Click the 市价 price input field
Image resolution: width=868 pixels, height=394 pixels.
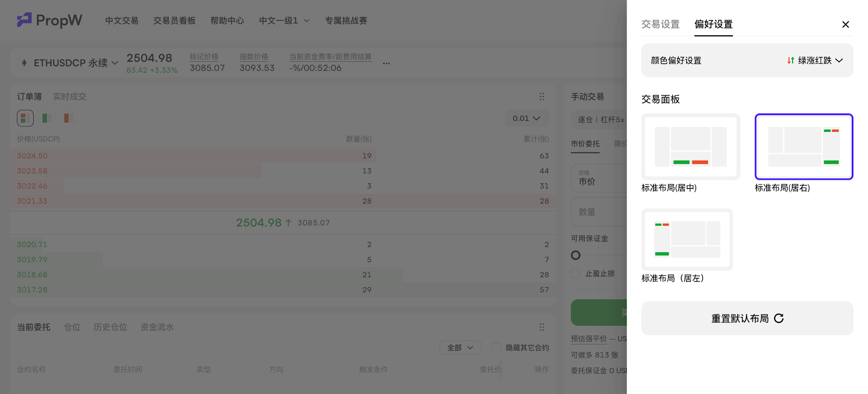pos(599,178)
